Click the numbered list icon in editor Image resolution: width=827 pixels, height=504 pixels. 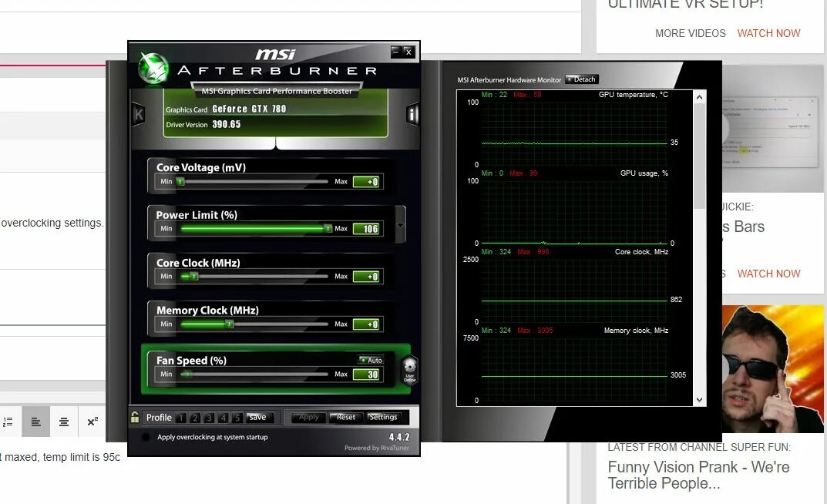(8, 422)
